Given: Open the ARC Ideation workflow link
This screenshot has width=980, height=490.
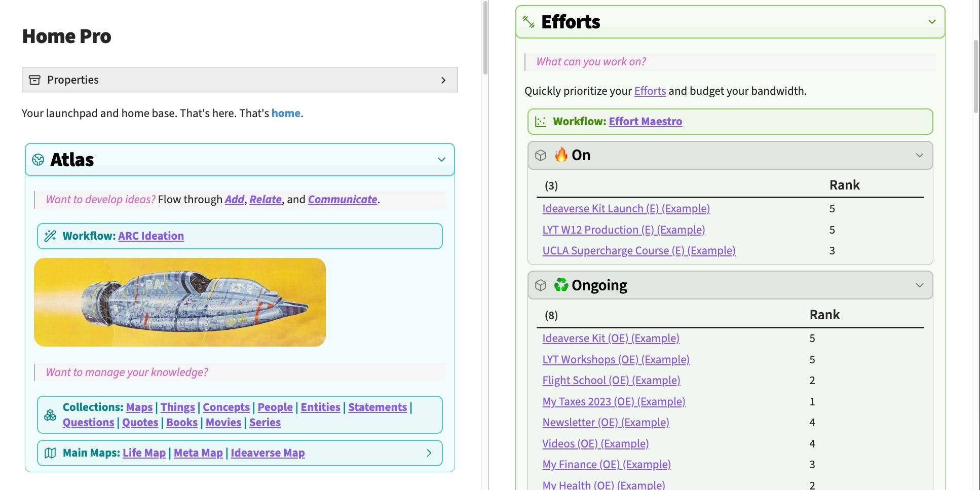Looking at the screenshot, I should pyautogui.click(x=151, y=236).
